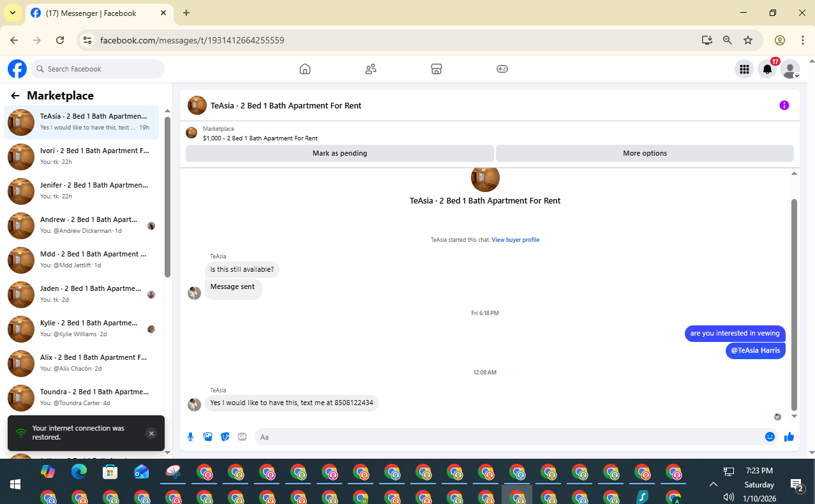This screenshot has height=504, width=815.
Task: Click the $1,000 Marketplace listing text
Action: click(x=260, y=138)
